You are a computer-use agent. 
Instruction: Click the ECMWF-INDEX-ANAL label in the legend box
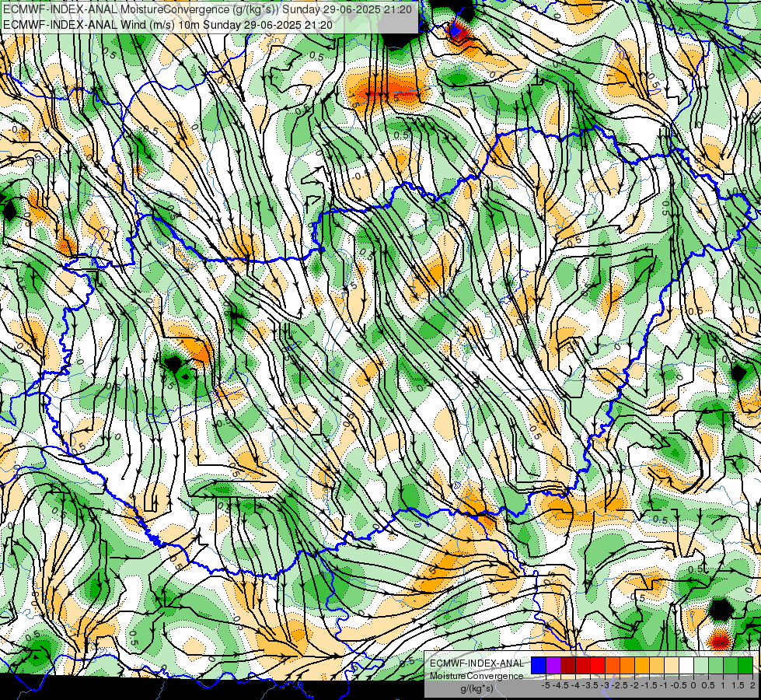476,663
